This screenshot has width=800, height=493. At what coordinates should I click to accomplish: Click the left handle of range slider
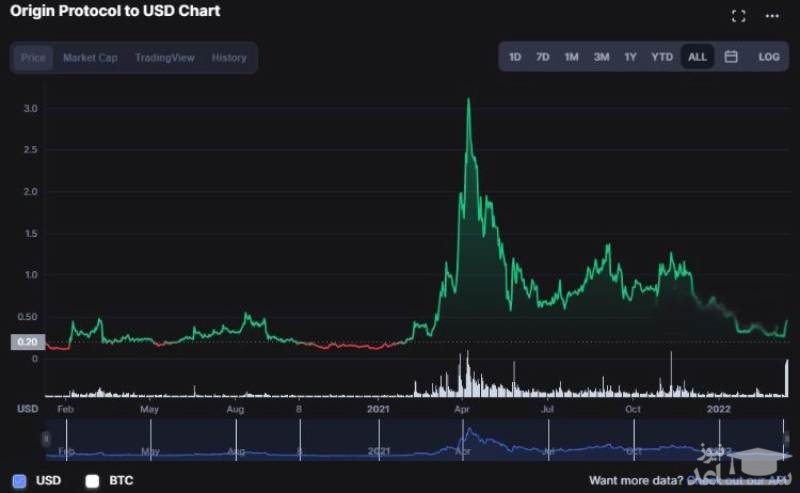tap(45, 439)
